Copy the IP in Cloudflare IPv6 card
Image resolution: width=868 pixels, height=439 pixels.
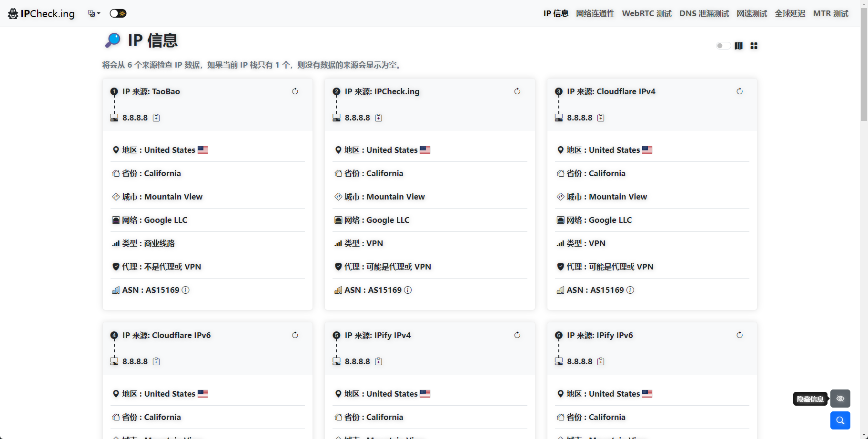click(x=156, y=361)
